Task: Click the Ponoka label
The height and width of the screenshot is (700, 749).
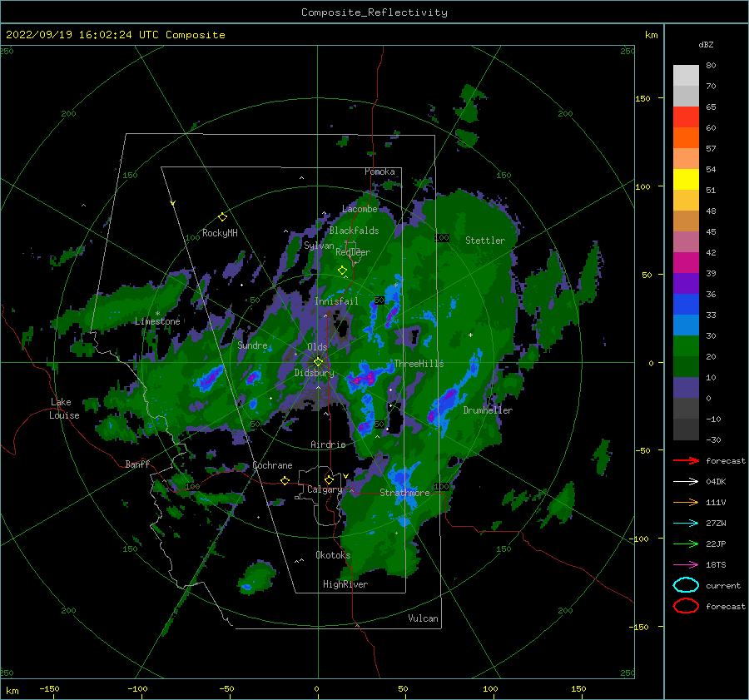Action: point(379,171)
